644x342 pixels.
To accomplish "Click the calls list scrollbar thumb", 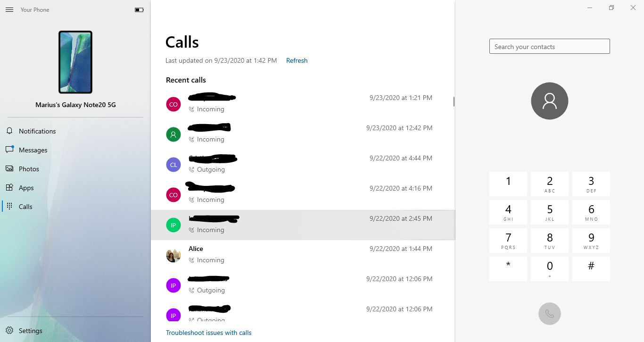I will [x=454, y=101].
